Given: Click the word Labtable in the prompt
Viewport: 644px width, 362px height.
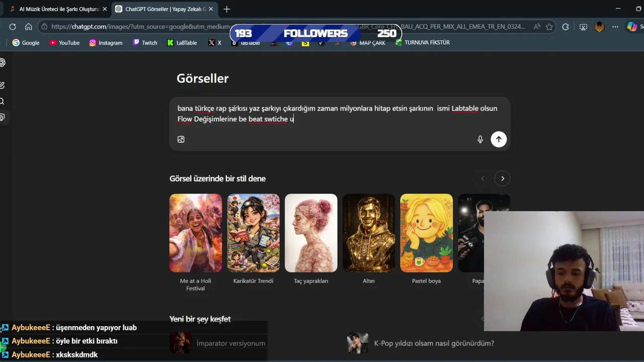Looking at the screenshot, I should (x=465, y=108).
